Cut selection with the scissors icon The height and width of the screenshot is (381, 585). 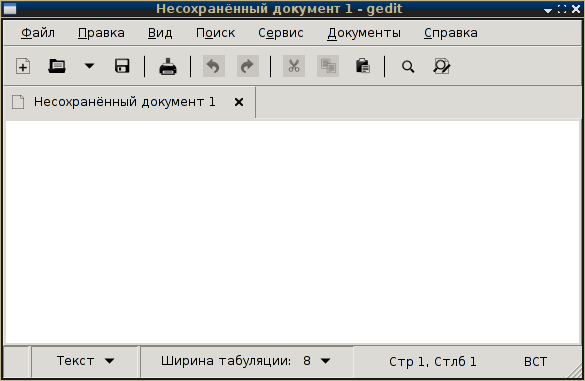click(x=294, y=66)
